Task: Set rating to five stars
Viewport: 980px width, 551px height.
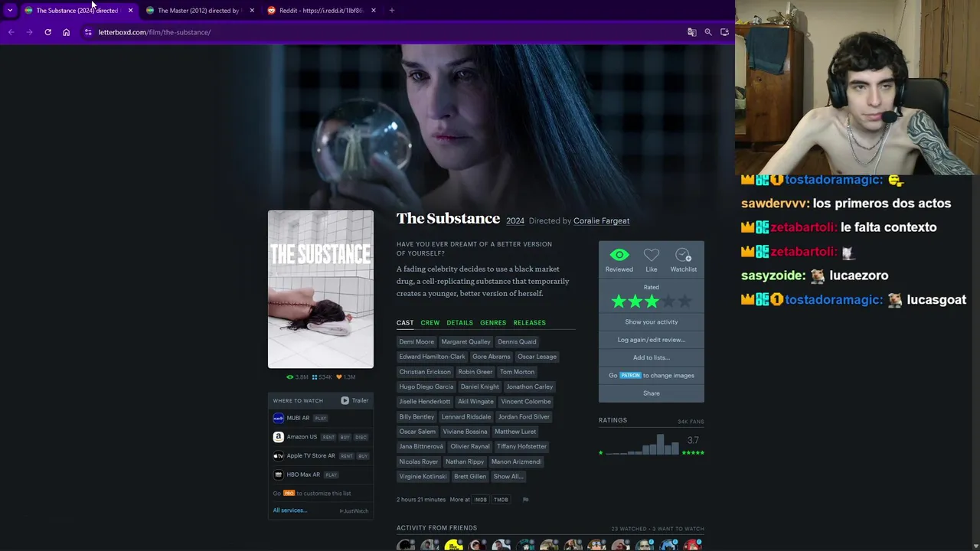Action: point(684,302)
